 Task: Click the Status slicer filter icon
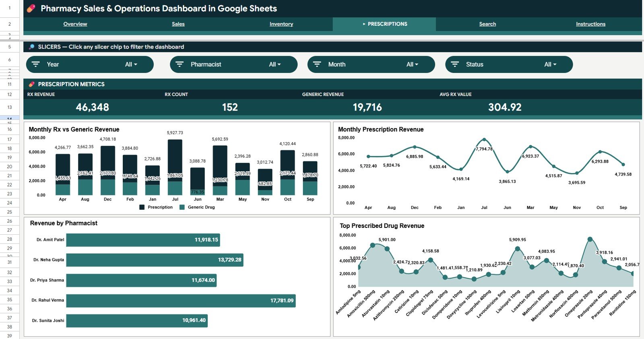pos(455,64)
